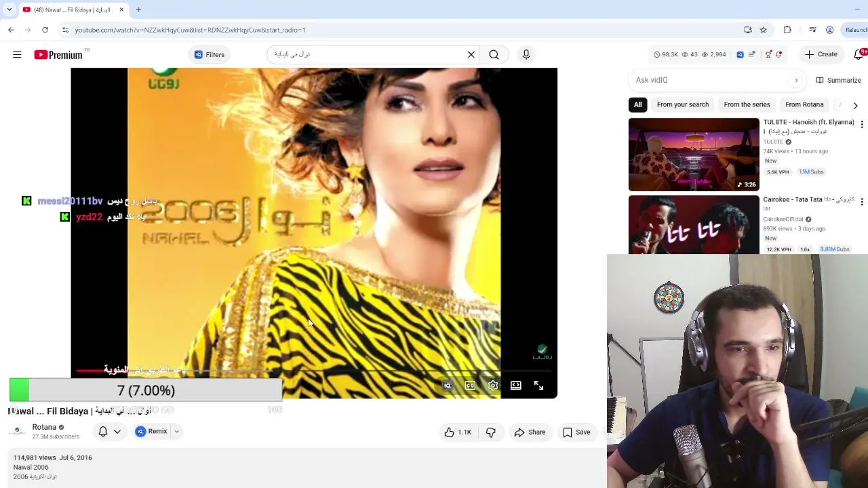Reload the YouTube page

[x=45, y=30]
